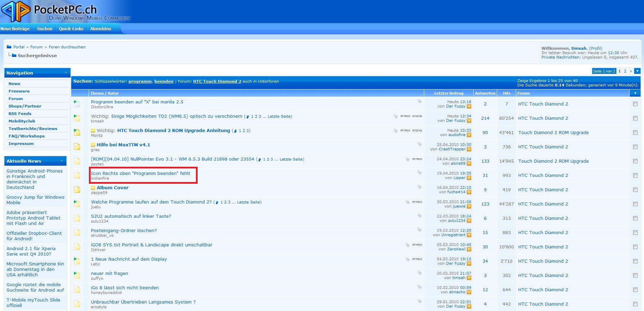Open 'Letzte Seite' of NullPointer Evo thread
644x311 pixels.
click(291, 159)
